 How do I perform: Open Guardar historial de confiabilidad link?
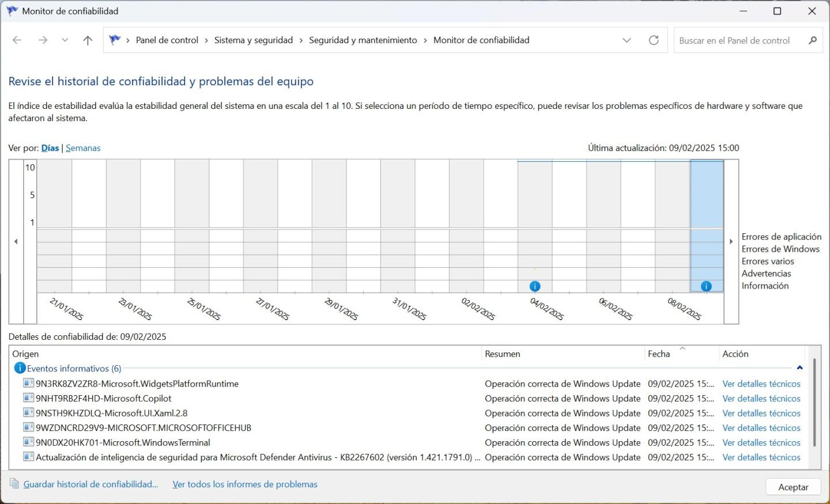[x=90, y=484]
